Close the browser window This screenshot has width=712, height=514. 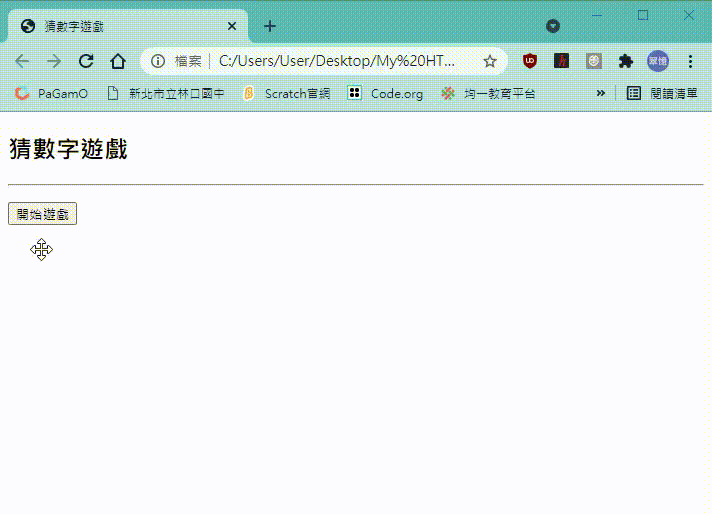point(688,15)
